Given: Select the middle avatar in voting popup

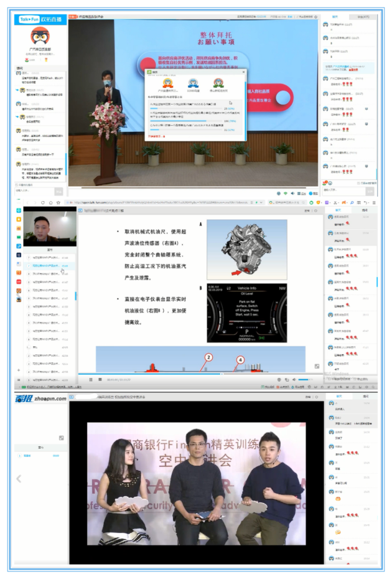Looking at the screenshot, I should [194, 83].
